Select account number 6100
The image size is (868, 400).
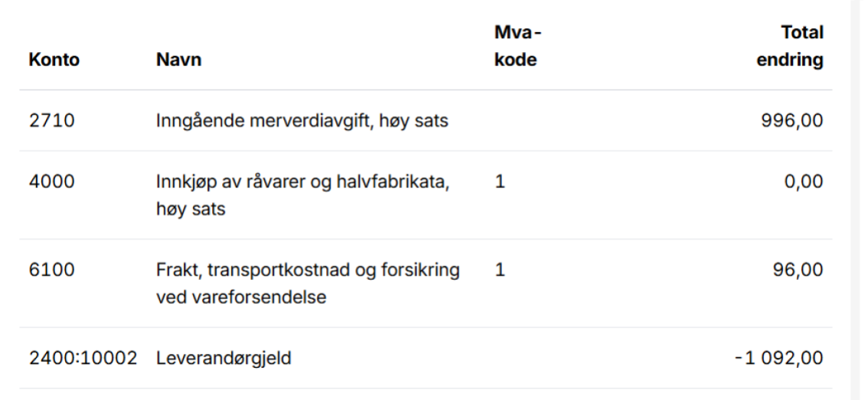(x=52, y=270)
